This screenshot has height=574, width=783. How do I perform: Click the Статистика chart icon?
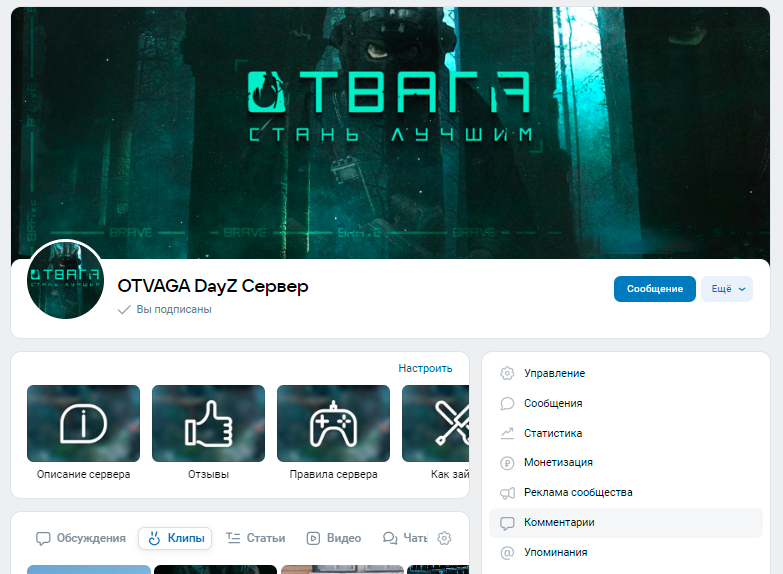[507, 433]
